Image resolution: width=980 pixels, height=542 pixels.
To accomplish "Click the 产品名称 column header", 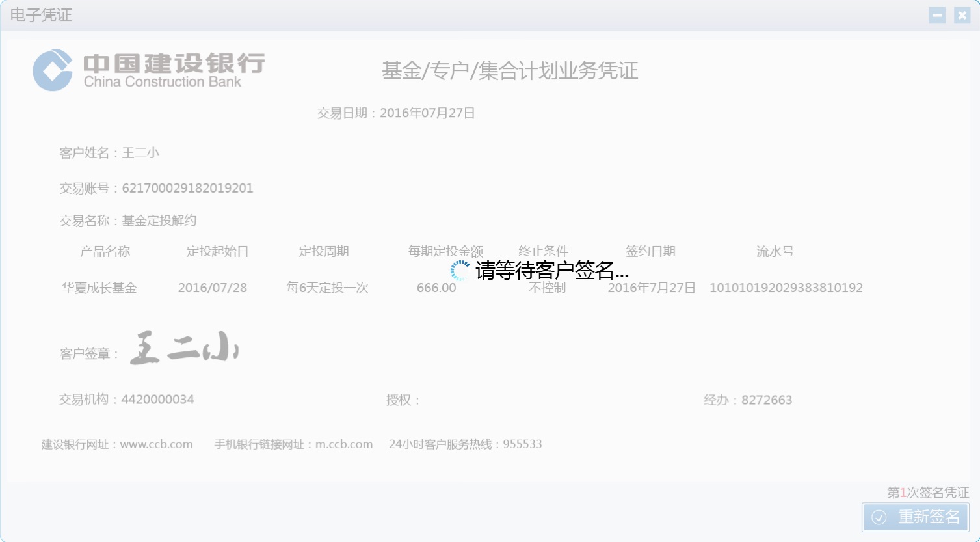I will click(x=105, y=251).
